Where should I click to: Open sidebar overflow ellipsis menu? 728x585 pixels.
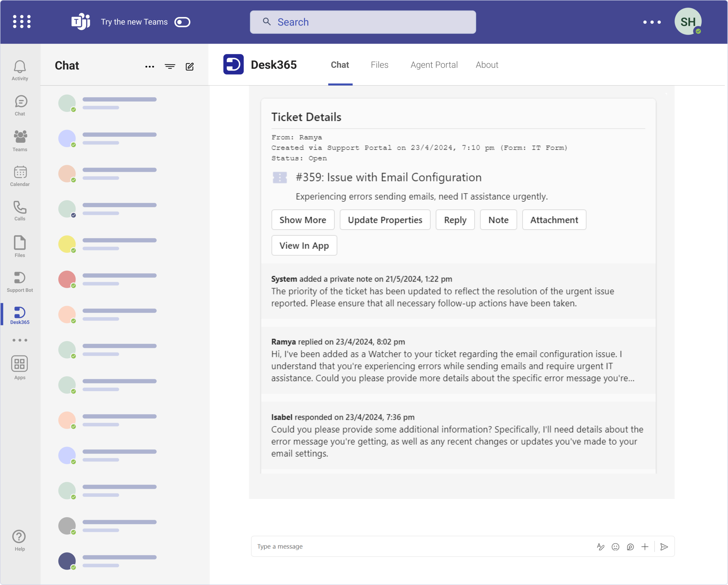tap(20, 340)
